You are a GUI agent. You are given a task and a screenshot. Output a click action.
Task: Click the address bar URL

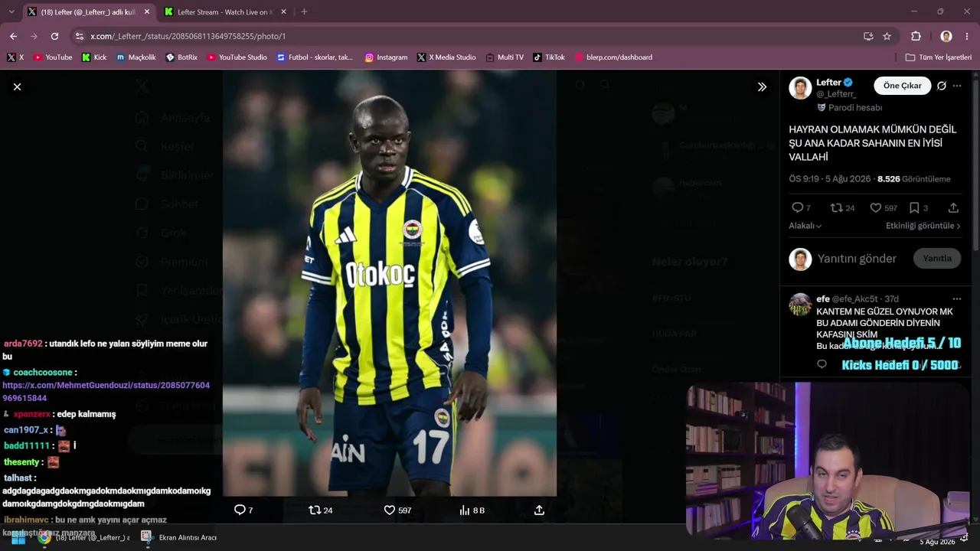click(x=188, y=36)
